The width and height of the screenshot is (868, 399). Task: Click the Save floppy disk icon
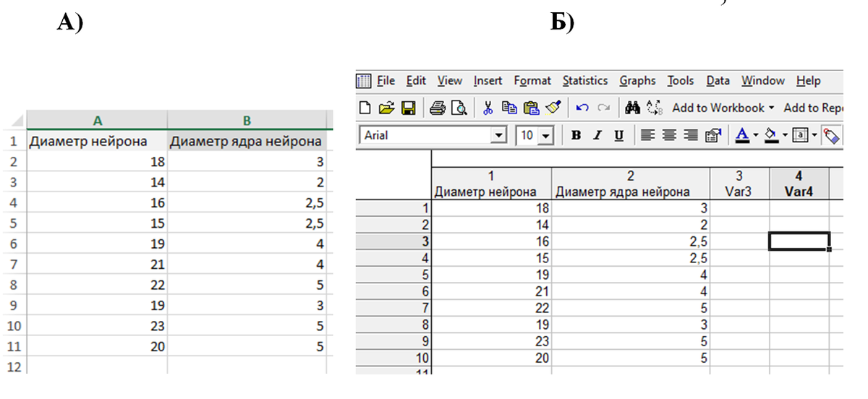(408, 108)
